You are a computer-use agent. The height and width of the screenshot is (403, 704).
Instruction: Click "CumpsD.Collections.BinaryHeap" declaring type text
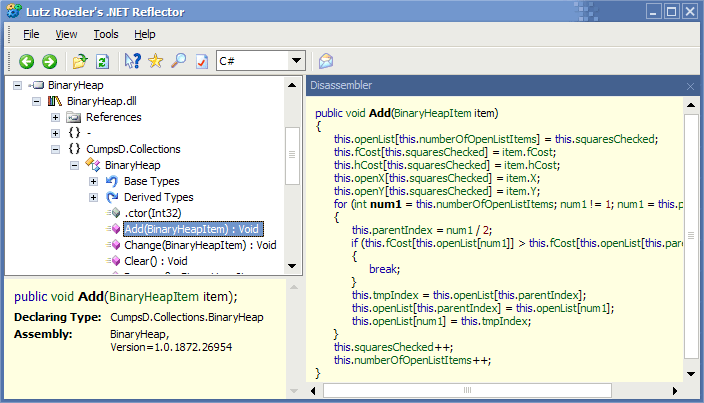coord(187,317)
